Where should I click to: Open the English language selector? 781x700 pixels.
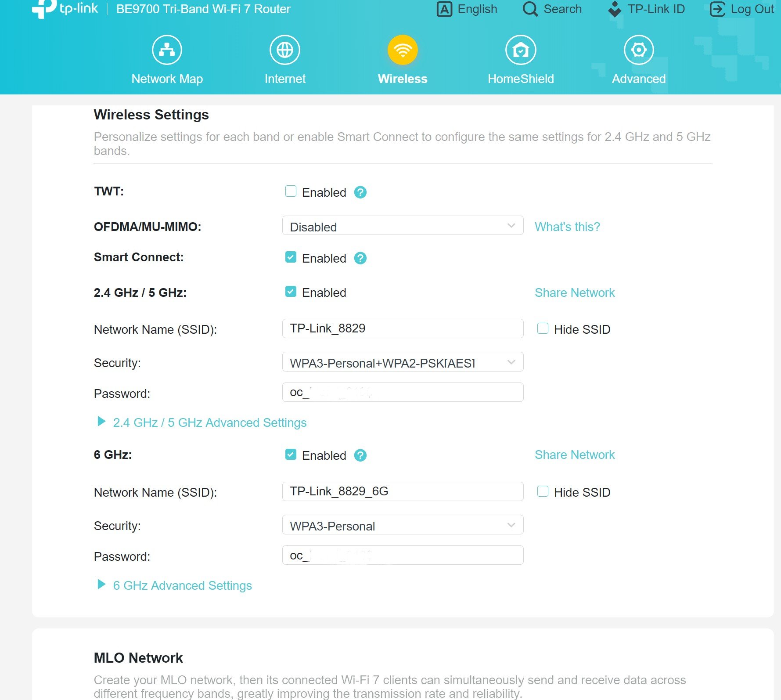467,9
